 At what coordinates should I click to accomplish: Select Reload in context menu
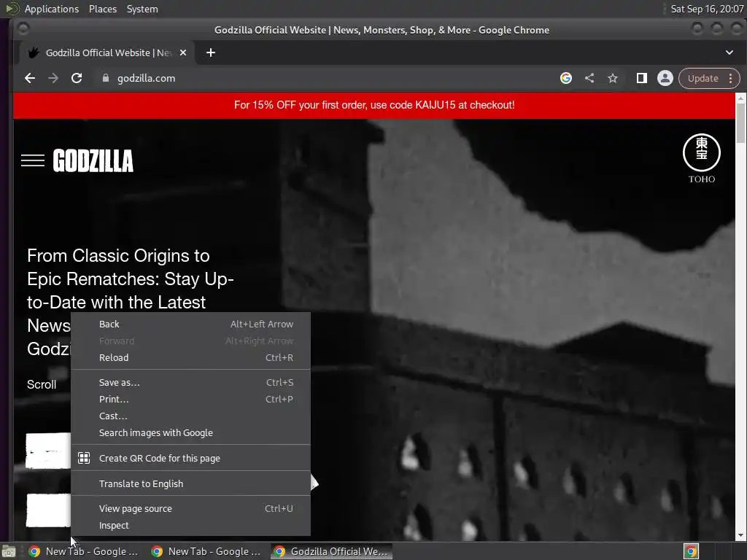[190, 357]
